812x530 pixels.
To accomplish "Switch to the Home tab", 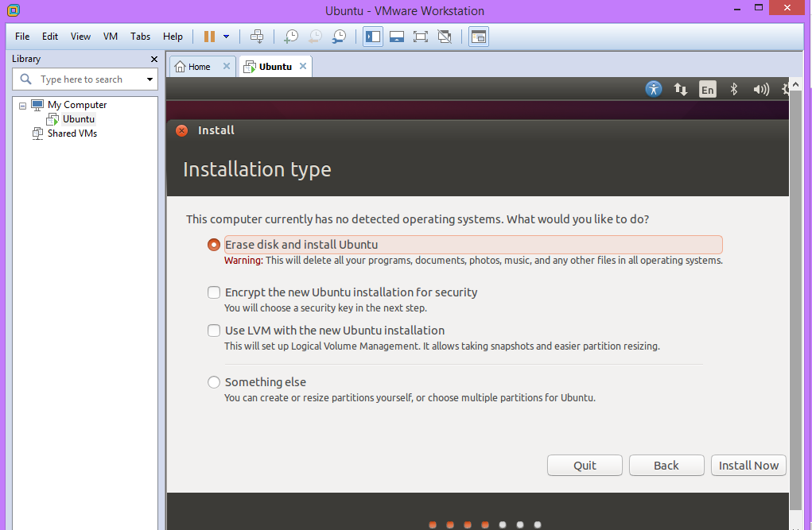I will 203,66.
